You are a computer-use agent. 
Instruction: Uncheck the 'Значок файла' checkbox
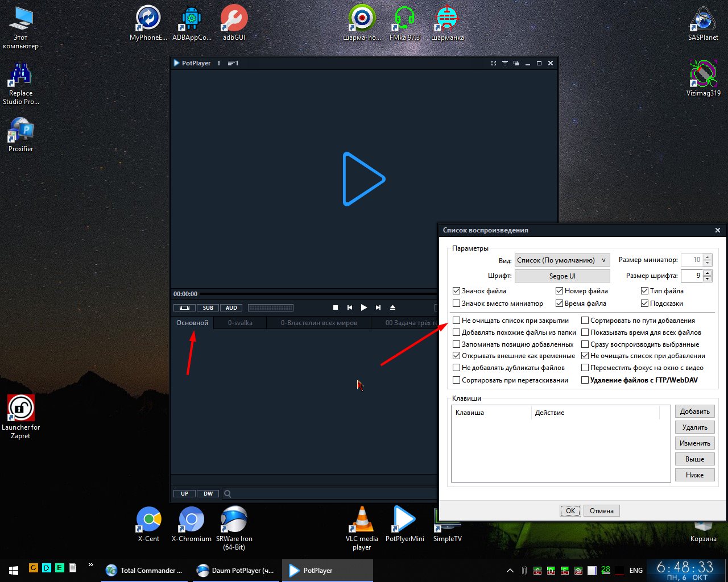pos(457,291)
